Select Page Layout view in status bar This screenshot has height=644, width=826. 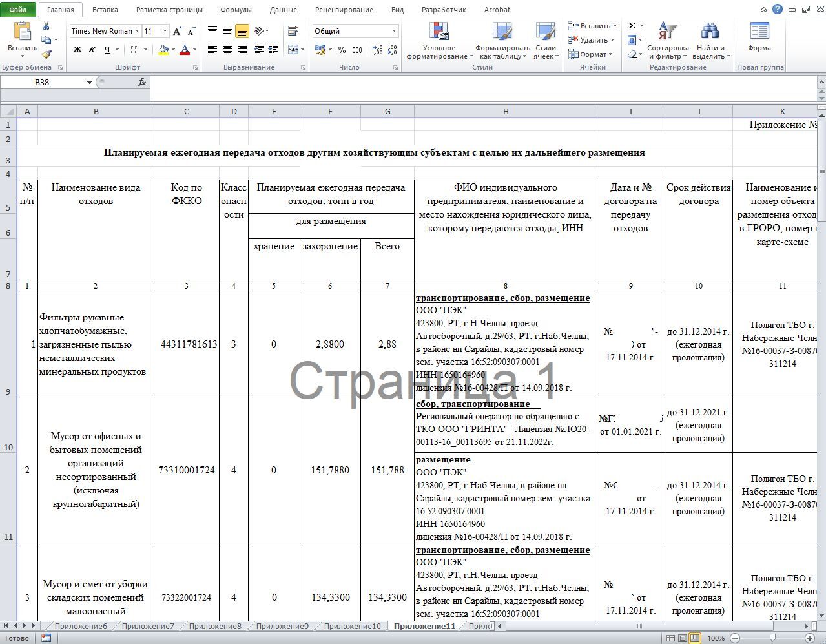pyautogui.click(x=683, y=638)
